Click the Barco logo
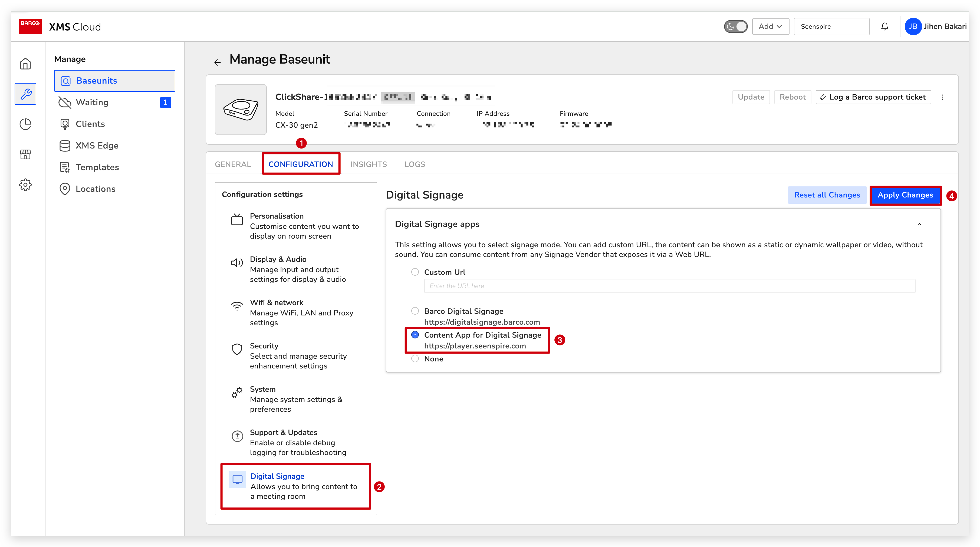This screenshot has width=980, height=547. [30, 27]
